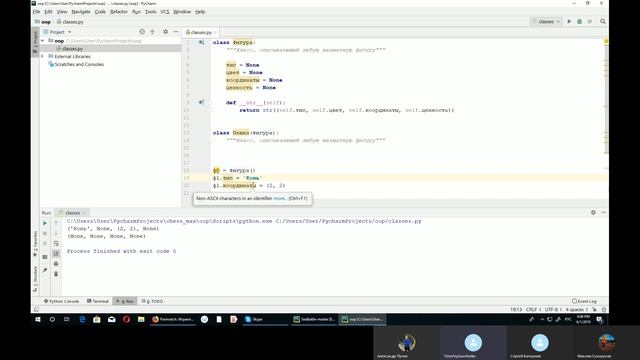Change the UTF-8 file encoding
This screenshot has width=640, height=360.
click(553, 310)
